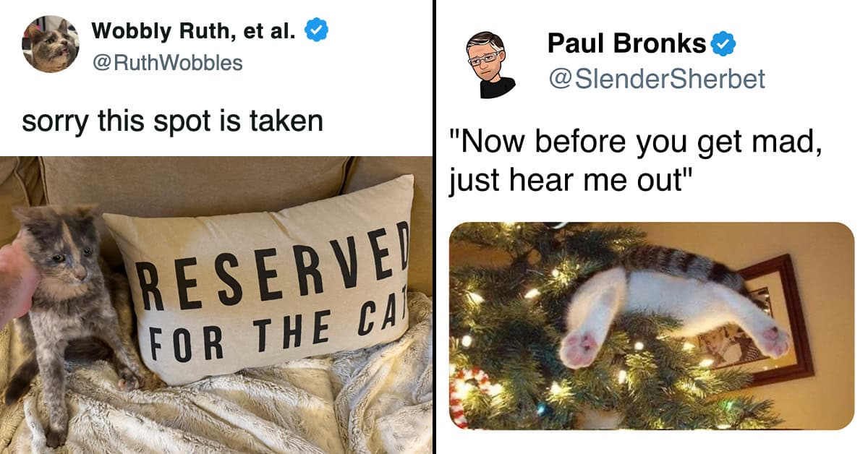Viewport: 868px width, 454px height.
Task: Click verified badge next to Wobbly Ruth
Action: (317, 31)
